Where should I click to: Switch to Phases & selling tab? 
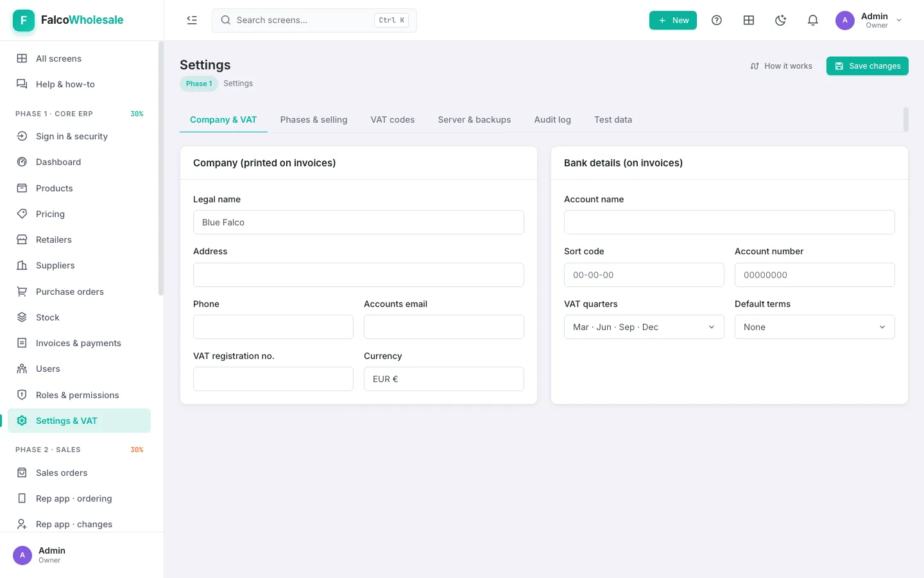pyautogui.click(x=314, y=119)
